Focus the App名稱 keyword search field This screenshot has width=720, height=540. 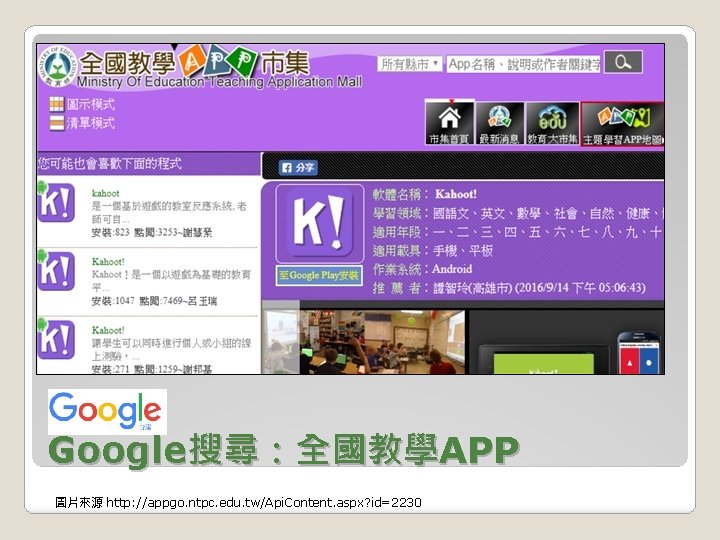[524, 64]
